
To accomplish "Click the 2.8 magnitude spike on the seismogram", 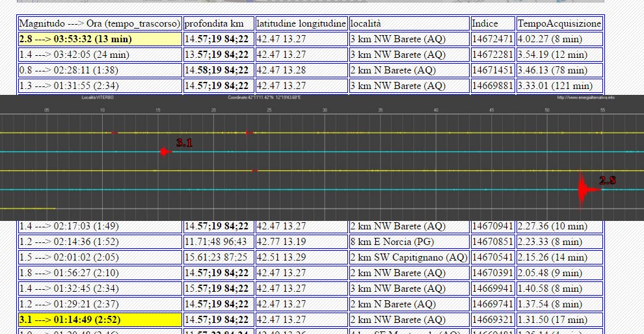I will tap(581, 190).
